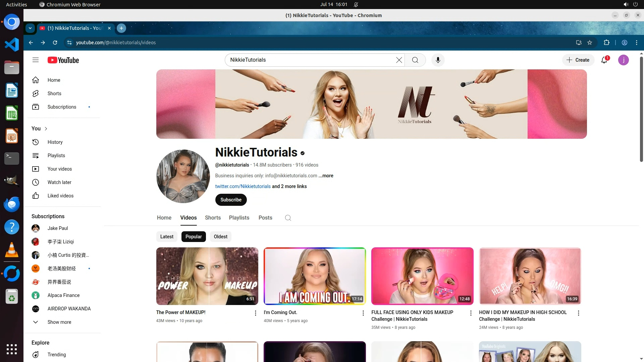Viewport: 644px width, 362px height.
Task: Bookmark this page with star icon
Action: (590, 43)
